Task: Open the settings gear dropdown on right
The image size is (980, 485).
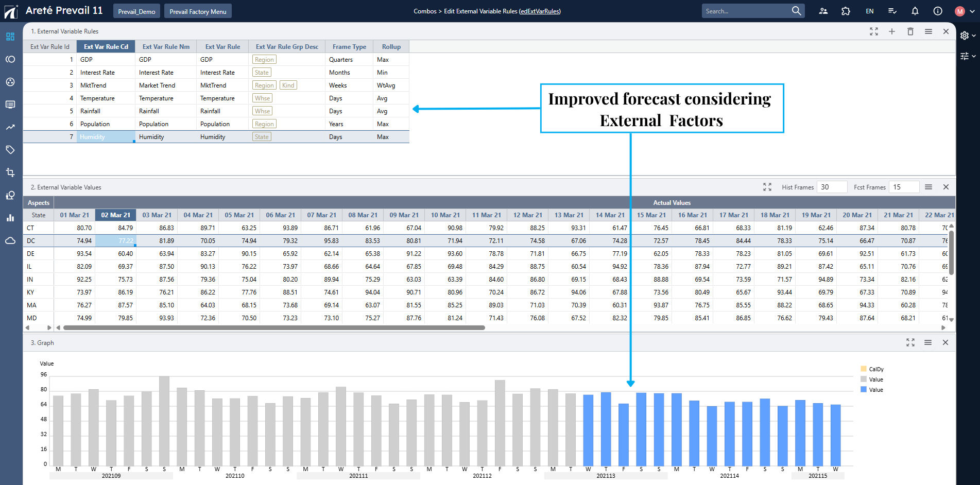Action: pos(964,35)
